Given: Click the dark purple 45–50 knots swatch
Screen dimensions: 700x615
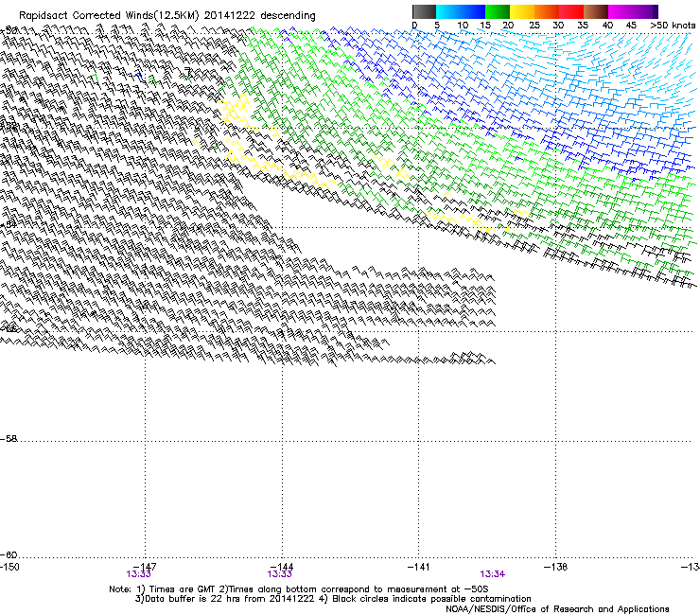Looking at the screenshot, I should coord(645,11).
